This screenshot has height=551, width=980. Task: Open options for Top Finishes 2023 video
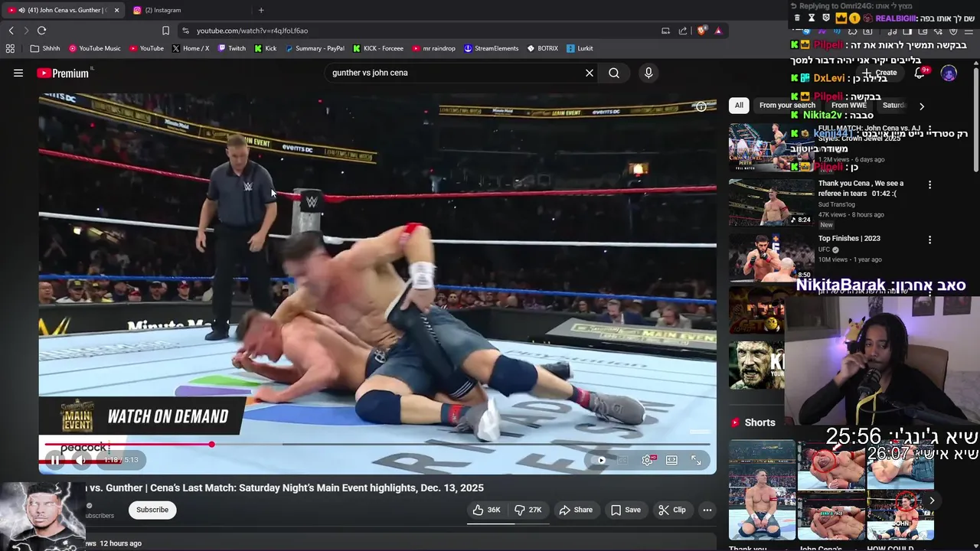929,240
